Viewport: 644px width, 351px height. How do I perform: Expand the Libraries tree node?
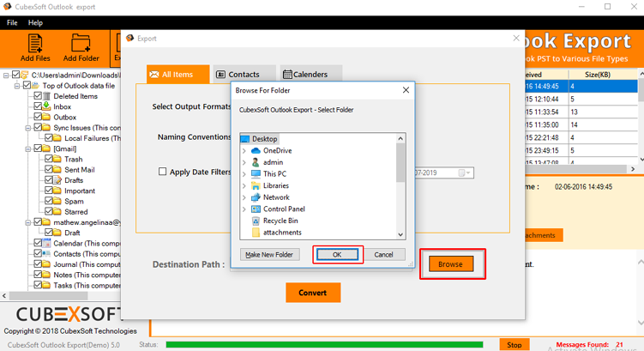pyautogui.click(x=244, y=186)
